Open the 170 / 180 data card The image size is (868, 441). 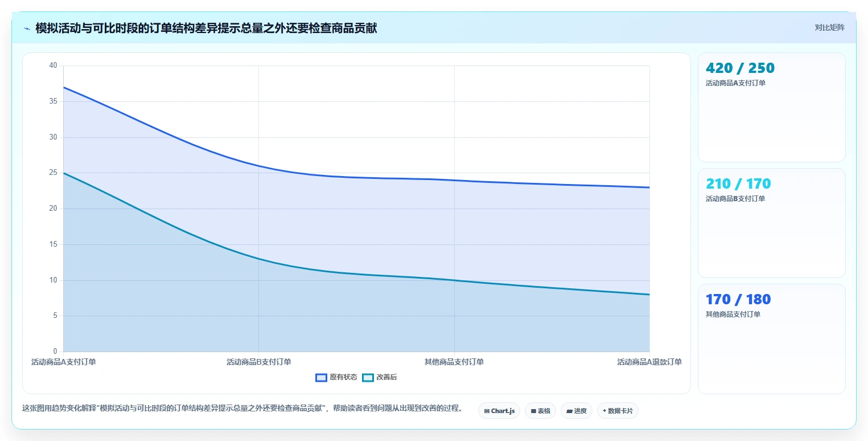coord(771,338)
